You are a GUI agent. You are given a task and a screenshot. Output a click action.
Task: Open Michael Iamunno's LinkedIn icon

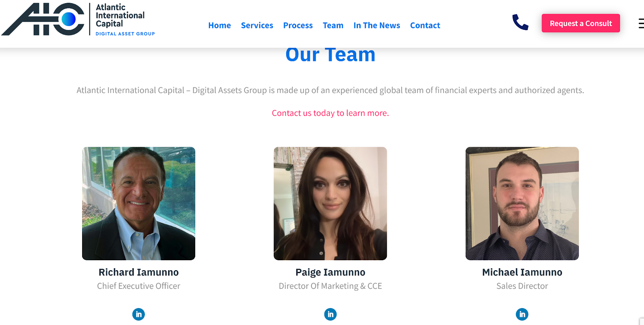coord(522,314)
